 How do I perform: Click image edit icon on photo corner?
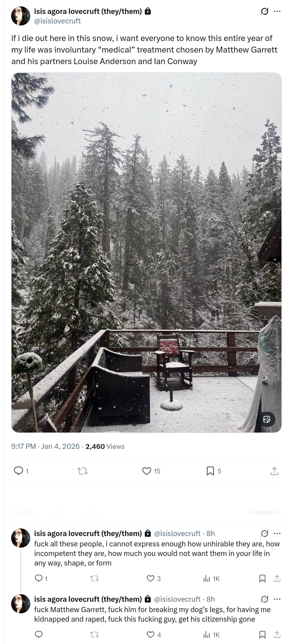coord(267,419)
